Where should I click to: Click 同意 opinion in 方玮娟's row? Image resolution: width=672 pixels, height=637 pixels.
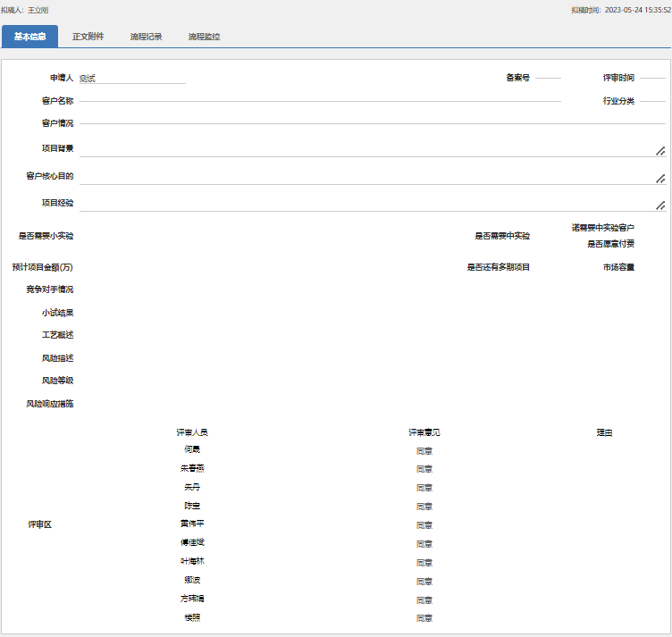pyautogui.click(x=424, y=600)
